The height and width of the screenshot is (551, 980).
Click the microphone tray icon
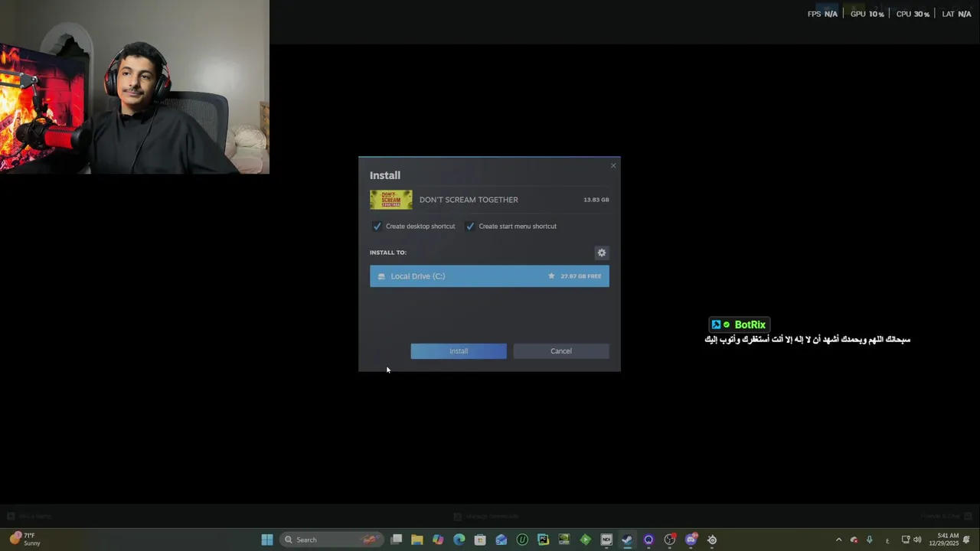869,540
